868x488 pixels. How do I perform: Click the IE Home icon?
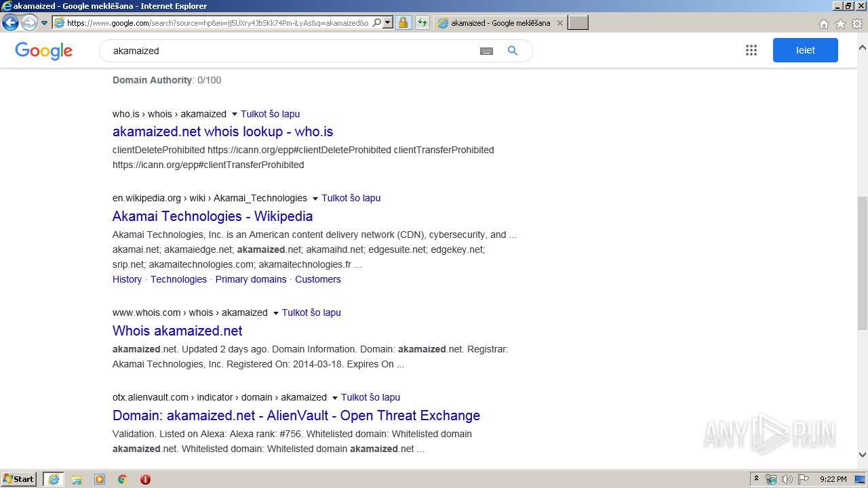(x=823, y=24)
